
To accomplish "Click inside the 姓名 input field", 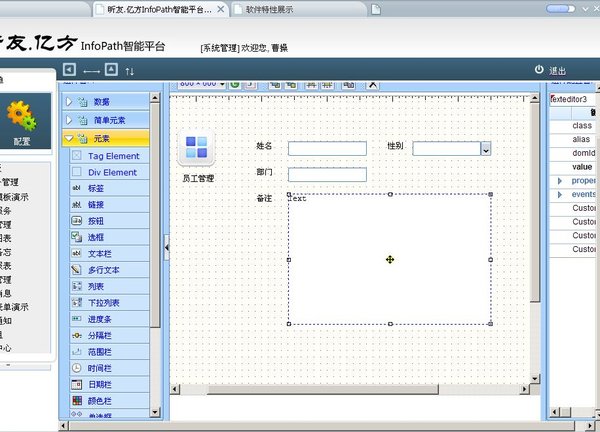I will 327,148.
